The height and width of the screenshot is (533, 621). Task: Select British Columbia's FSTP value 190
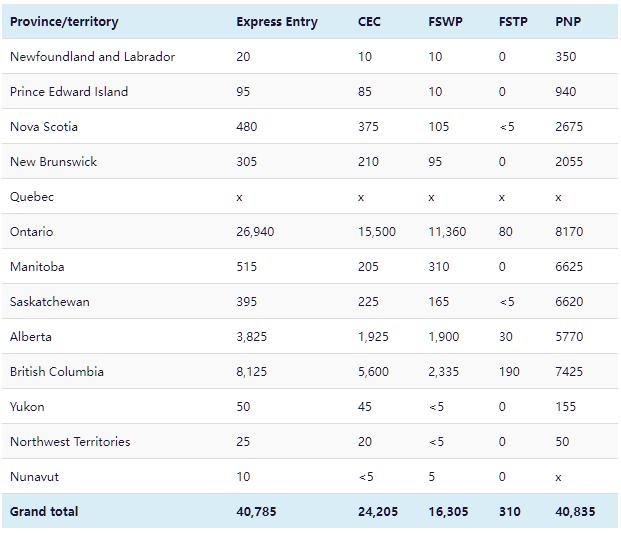pos(509,372)
